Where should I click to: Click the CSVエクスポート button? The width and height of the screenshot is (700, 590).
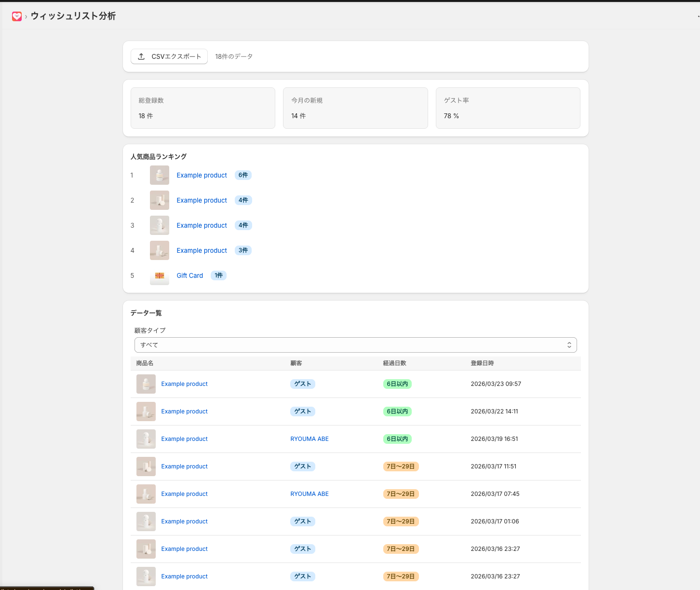169,56
